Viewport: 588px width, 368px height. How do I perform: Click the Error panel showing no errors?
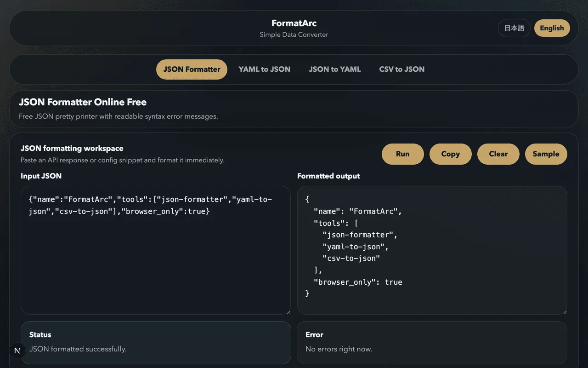[432, 343]
